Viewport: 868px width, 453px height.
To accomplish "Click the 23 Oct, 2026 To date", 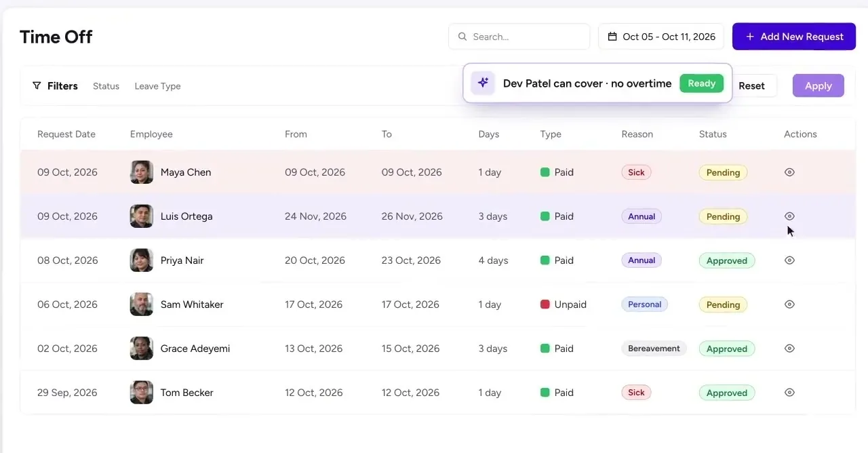I will pyautogui.click(x=411, y=260).
